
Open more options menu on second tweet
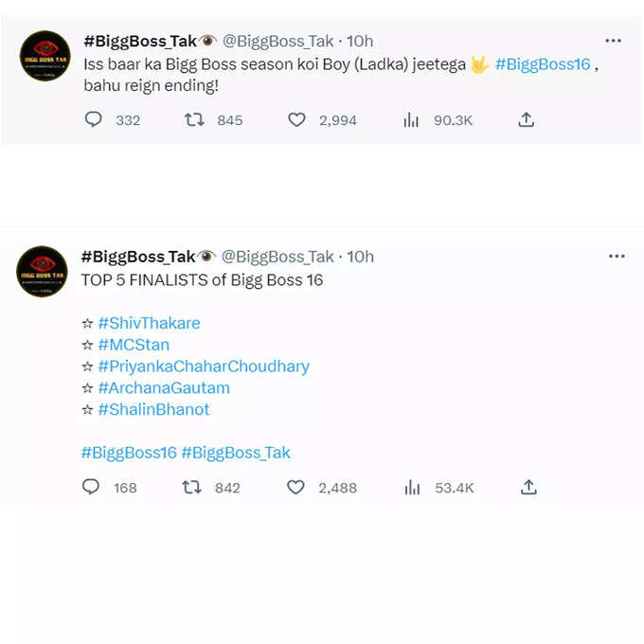pyautogui.click(x=617, y=257)
